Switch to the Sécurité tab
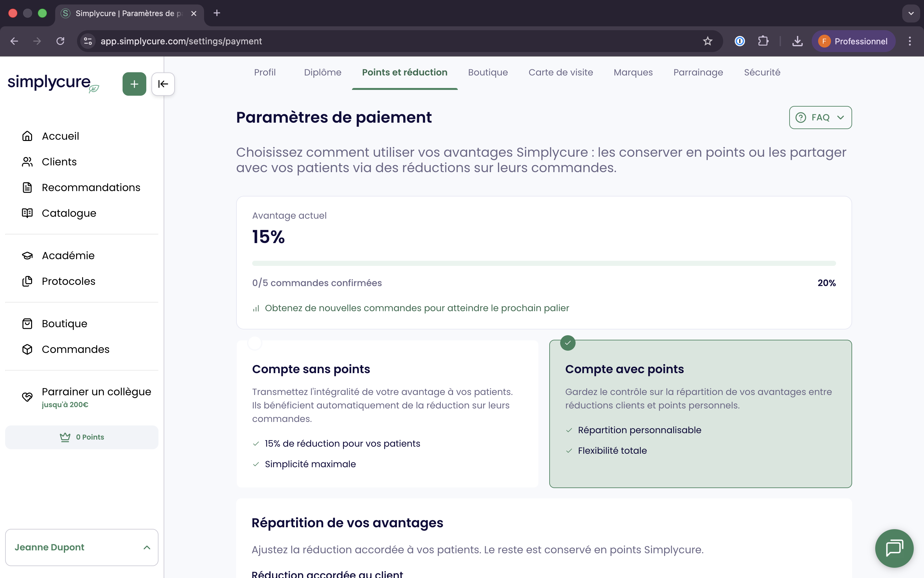Viewport: 924px width, 578px height. tap(762, 72)
